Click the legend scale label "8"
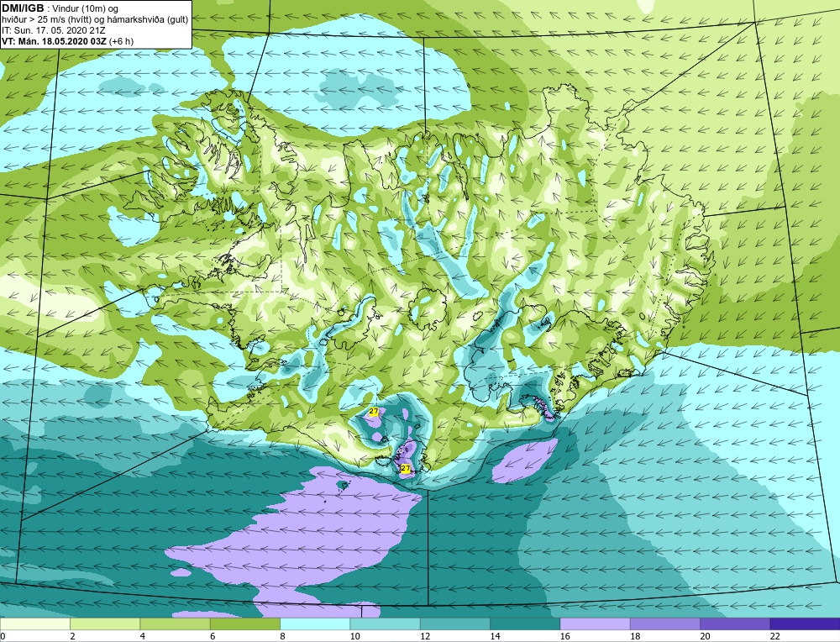The width and height of the screenshot is (840, 642). coord(282,636)
